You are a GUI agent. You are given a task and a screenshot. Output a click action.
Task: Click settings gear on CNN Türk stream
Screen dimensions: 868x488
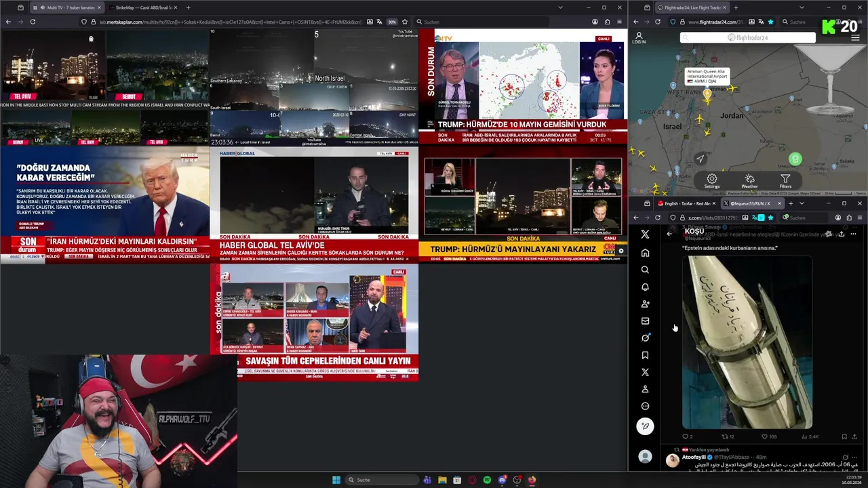[620, 251]
